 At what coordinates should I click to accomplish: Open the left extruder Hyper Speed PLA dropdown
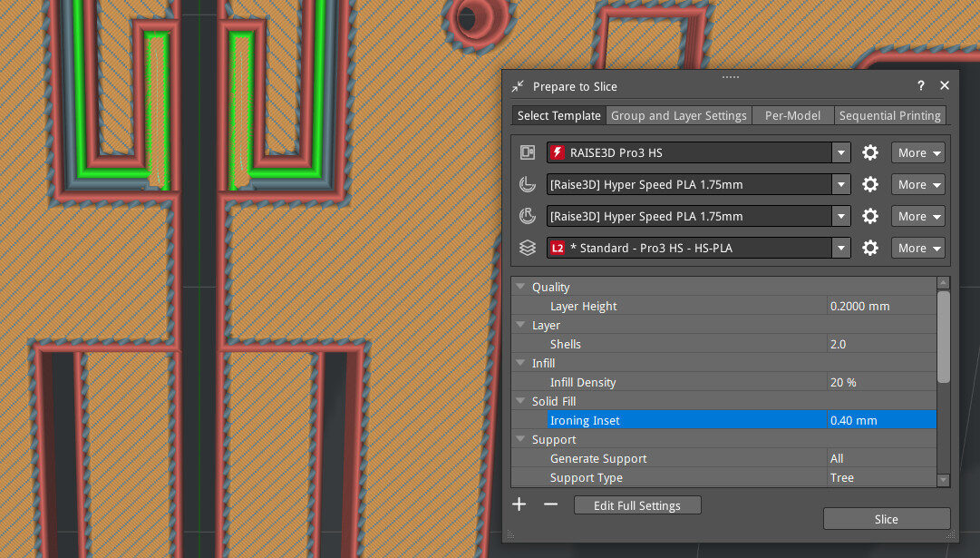[x=841, y=184]
